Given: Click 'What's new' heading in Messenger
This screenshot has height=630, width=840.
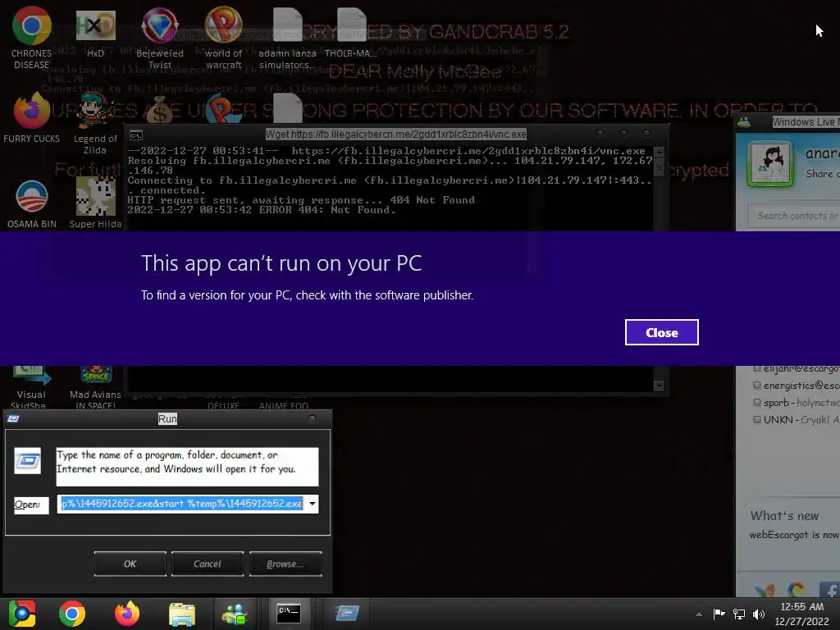Looking at the screenshot, I should click(784, 516).
